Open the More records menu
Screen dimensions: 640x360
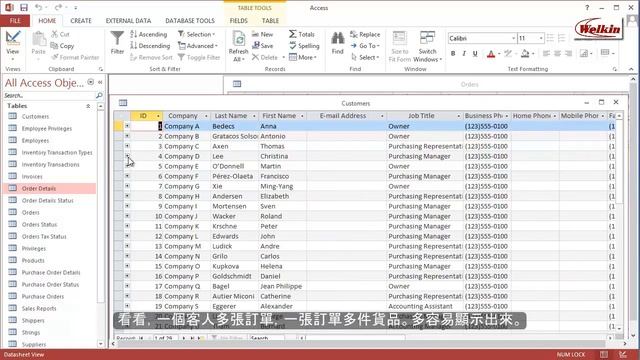[303, 57]
